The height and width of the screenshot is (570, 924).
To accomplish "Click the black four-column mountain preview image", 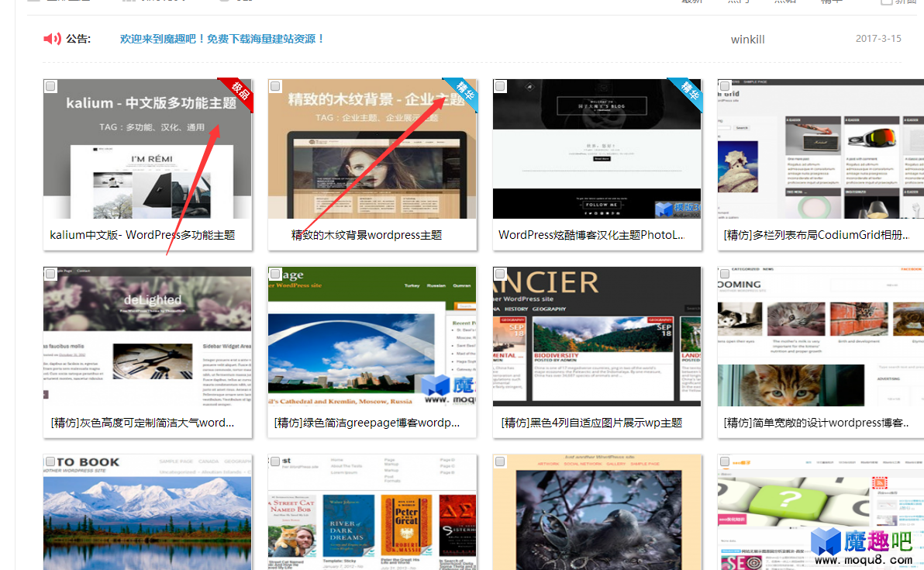I will 597,337.
